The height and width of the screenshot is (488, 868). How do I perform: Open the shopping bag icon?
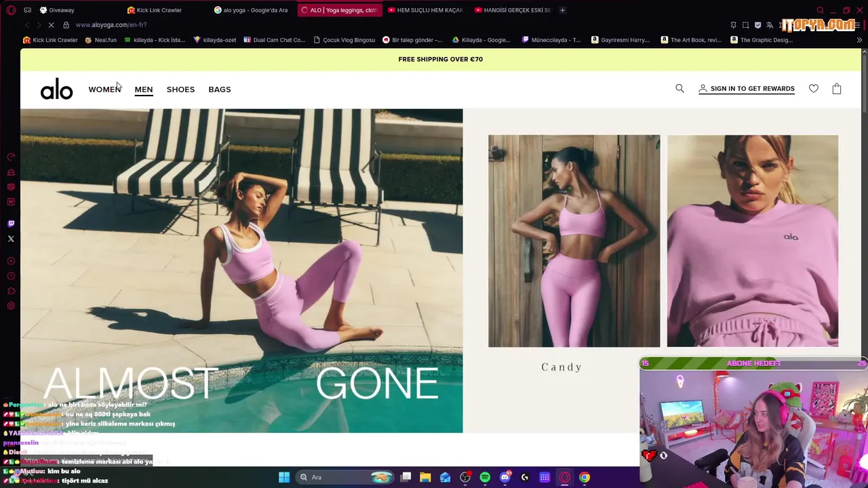pyautogui.click(x=837, y=88)
